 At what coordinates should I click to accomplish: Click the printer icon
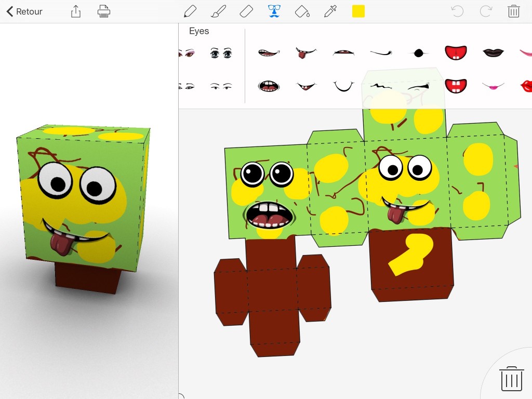104,11
